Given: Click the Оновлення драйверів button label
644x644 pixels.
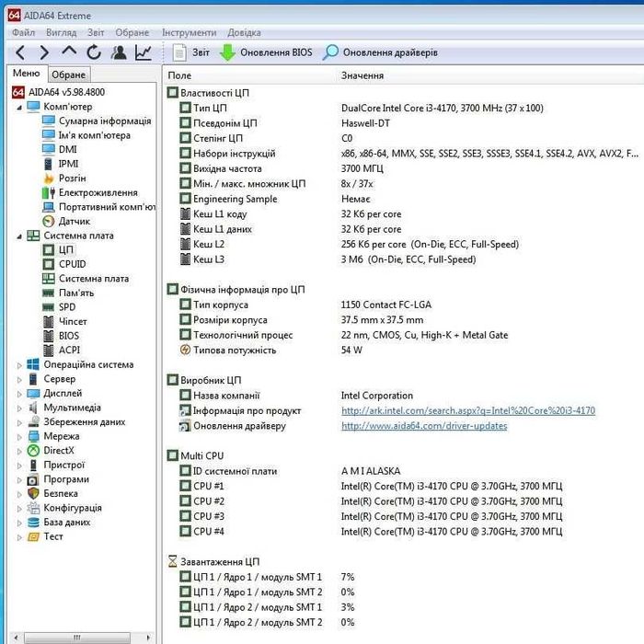Looking at the screenshot, I should (x=390, y=52).
